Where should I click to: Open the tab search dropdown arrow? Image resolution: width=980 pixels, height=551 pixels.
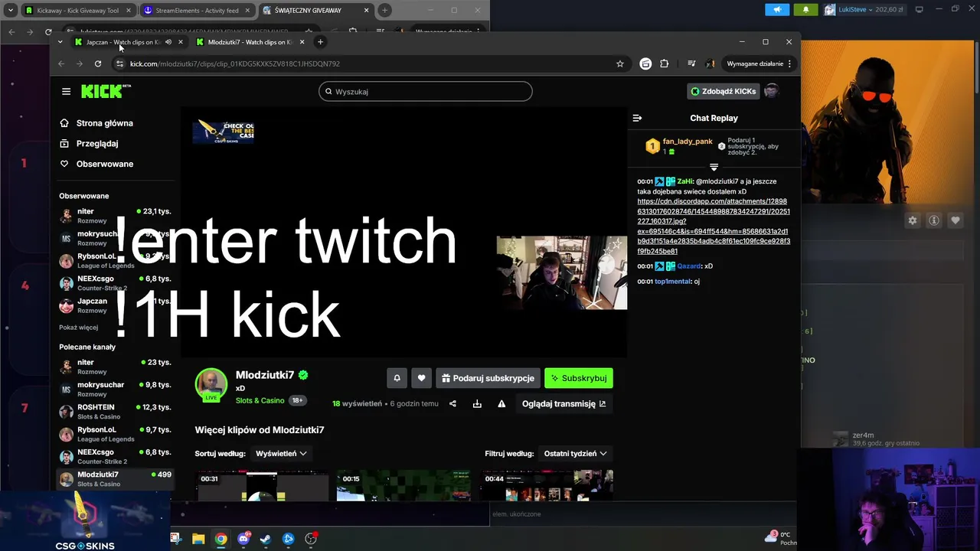tap(60, 42)
